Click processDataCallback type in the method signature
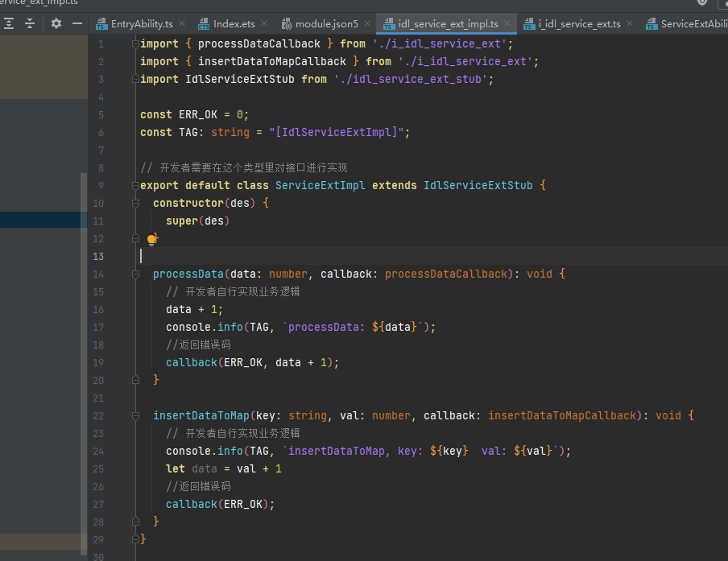This screenshot has width=728, height=561. pos(447,274)
